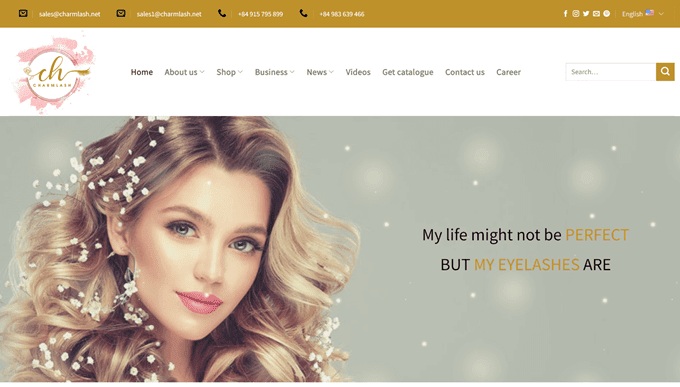Click the word PERFECT in the banner slogan

point(597,235)
